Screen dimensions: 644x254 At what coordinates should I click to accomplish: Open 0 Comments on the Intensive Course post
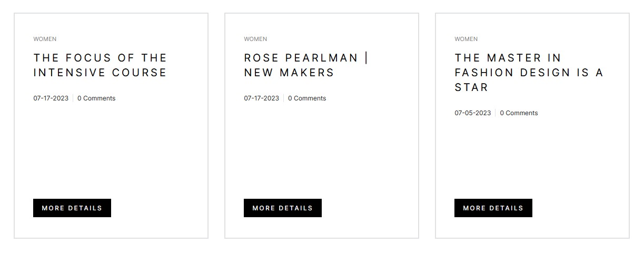tap(96, 98)
